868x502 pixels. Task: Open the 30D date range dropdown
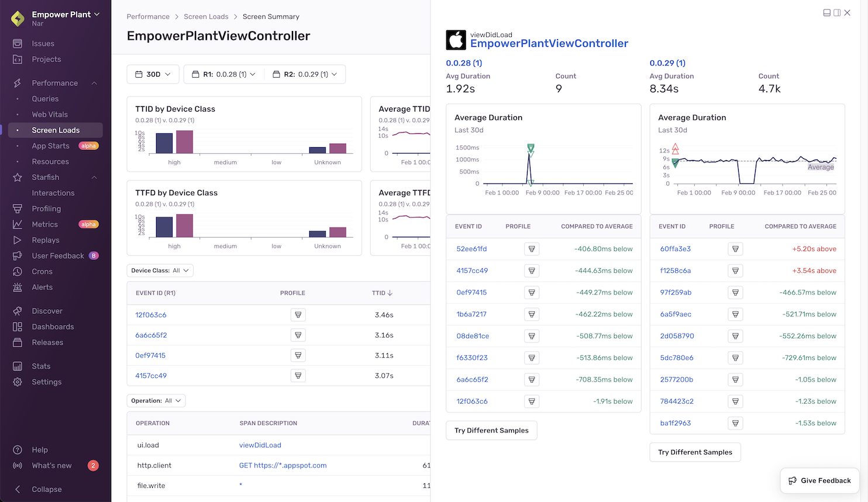[x=153, y=74]
